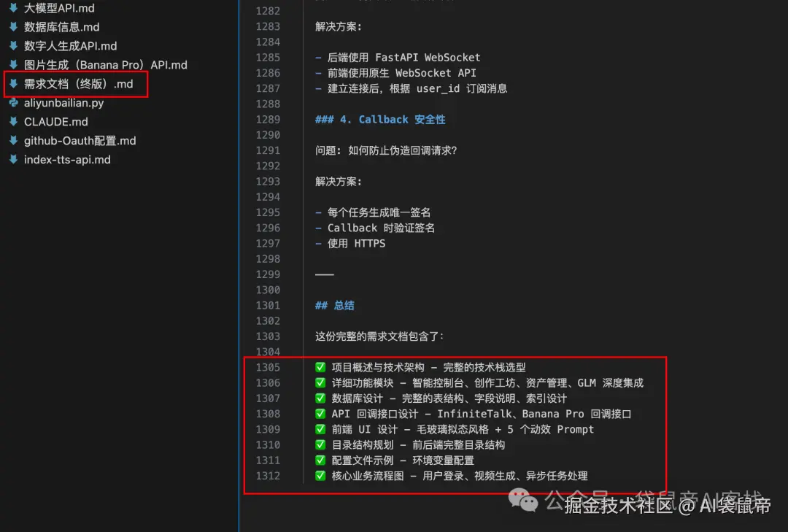
Task: Click the text InfiniteTalk、Banana Pro 回调接口
Action: pyautogui.click(x=534, y=414)
